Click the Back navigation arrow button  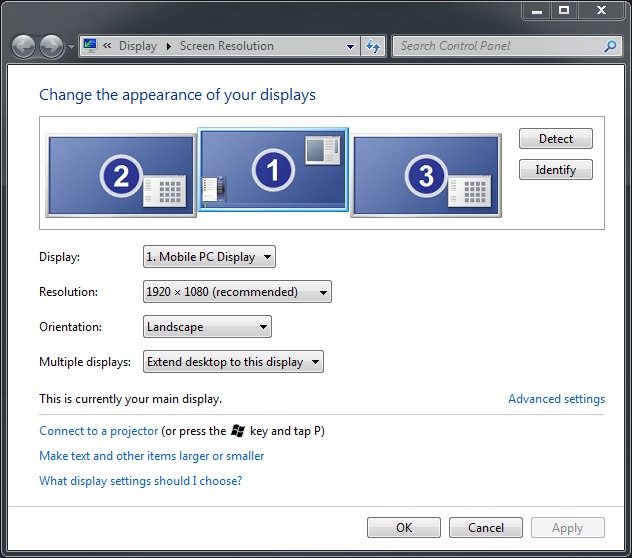(x=23, y=46)
